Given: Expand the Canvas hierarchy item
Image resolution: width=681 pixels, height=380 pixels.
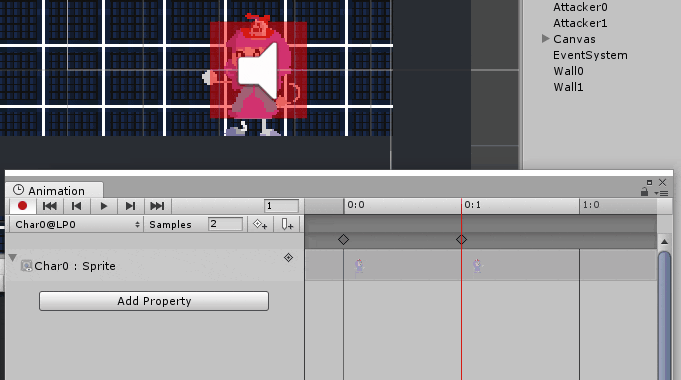Looking at the screenshot, I should point(545,39).
